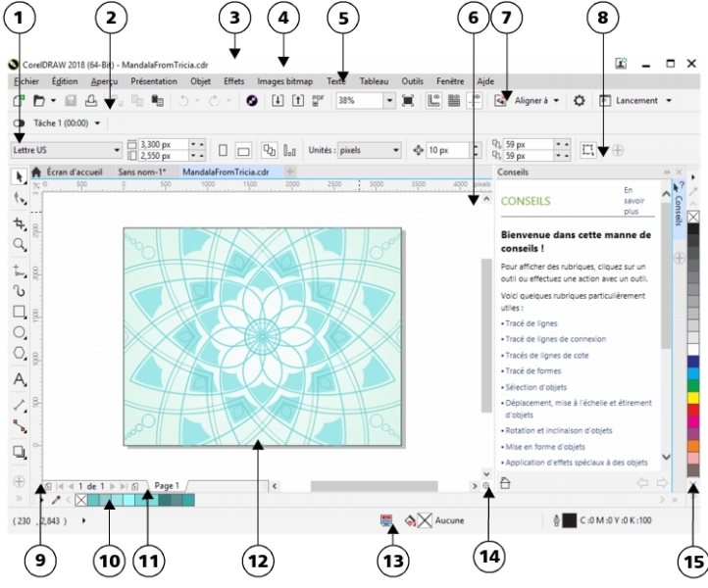Click the Print icon in standard toolbar
The image size is (708, 588).
(x=91, y=100)
